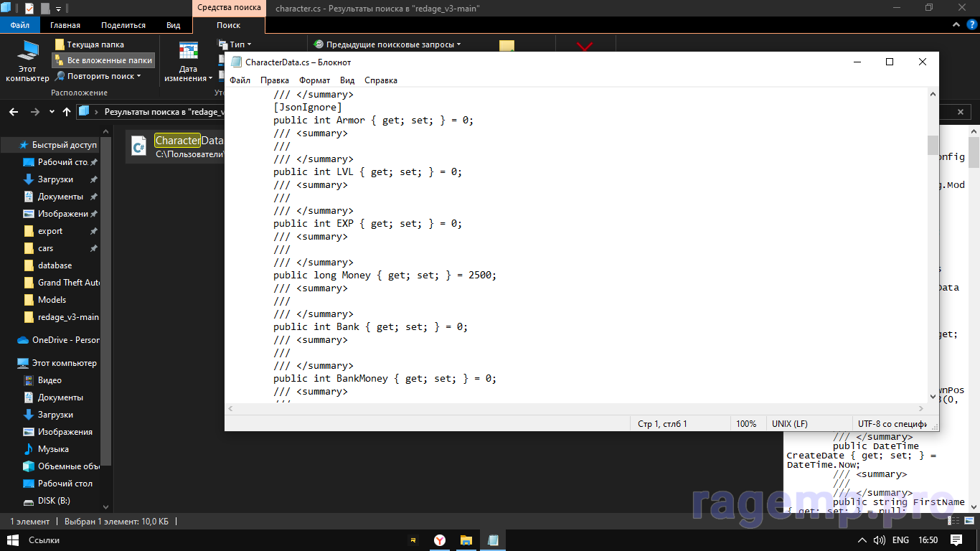
Task: Open the notification center icon in tray
Action: 956,540
